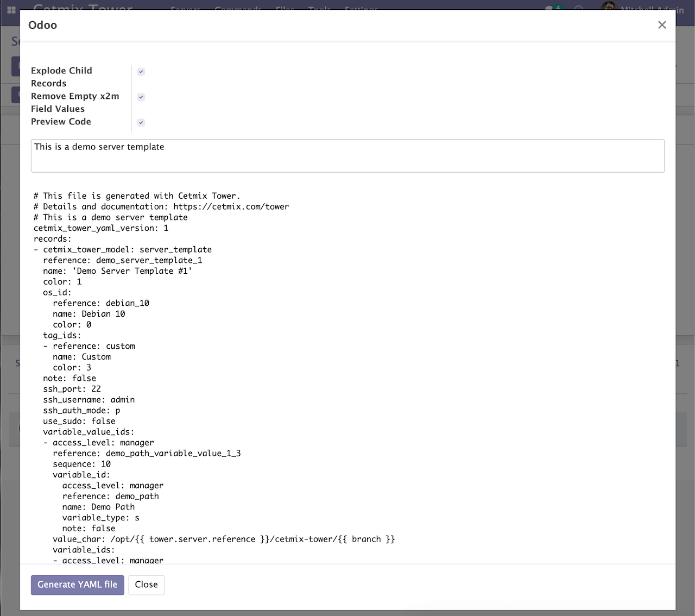Open the Servers menu
The height and width of the screenshot is (616, 695).
185,9
